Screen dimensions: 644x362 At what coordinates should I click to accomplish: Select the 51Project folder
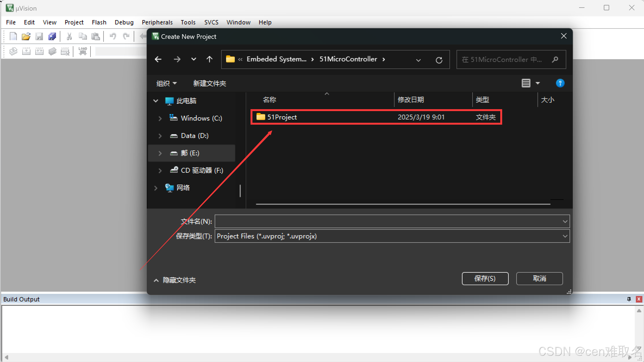pos(282,117)
